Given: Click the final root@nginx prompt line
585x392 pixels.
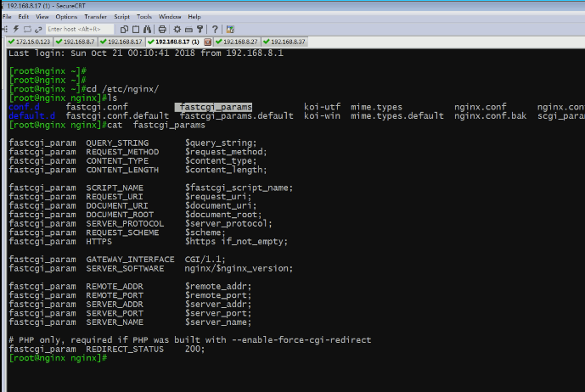Looking at the screenshot, I should pyautogui.click(x=58, y=358).
